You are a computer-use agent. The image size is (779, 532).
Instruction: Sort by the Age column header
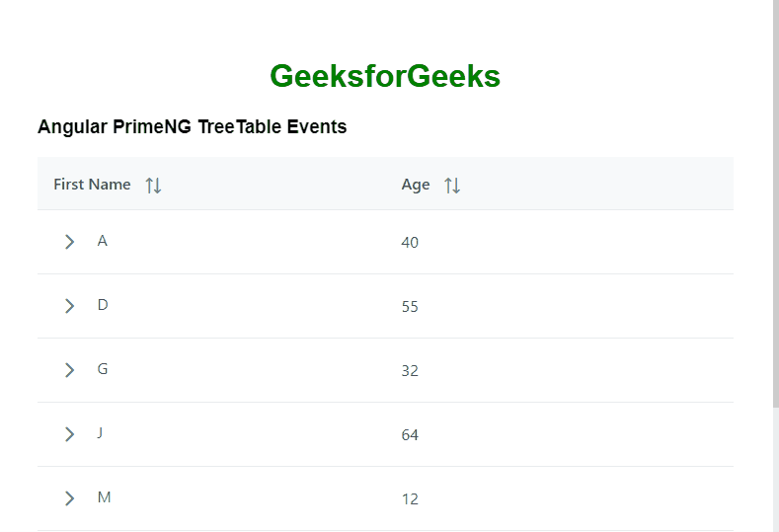[416, 185]
